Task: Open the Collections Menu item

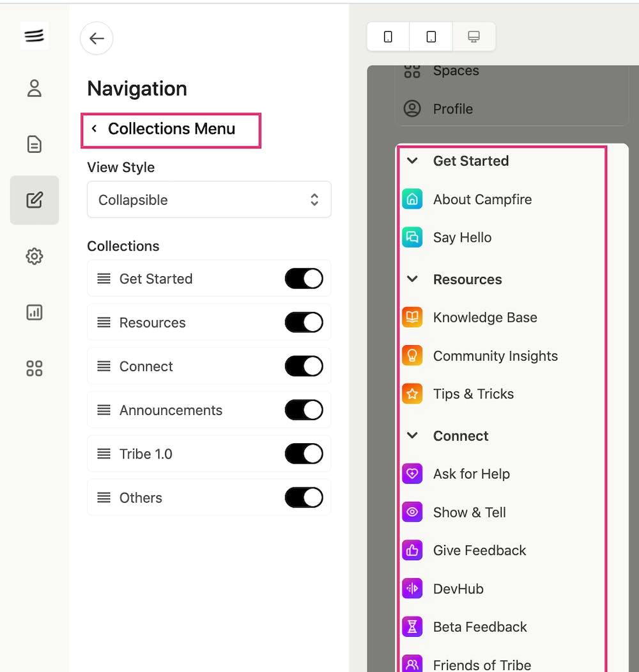Action: pos(171,129)
